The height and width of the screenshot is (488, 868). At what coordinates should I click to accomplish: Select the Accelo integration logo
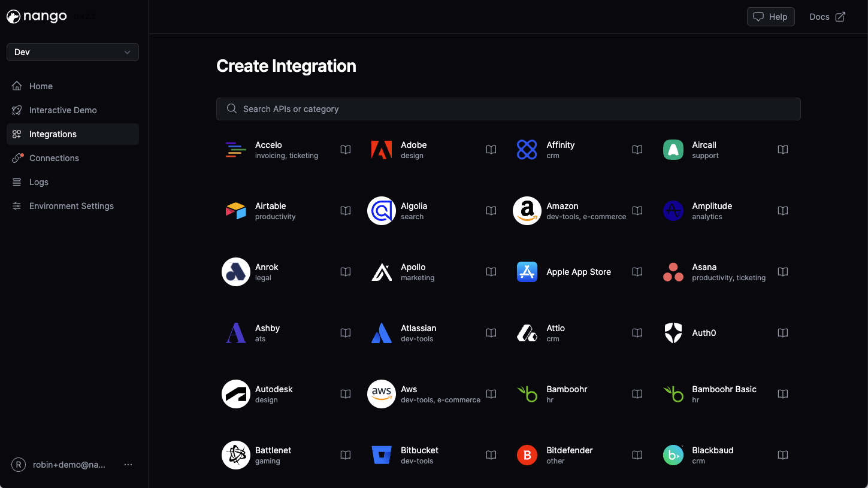click(x=235, y=150)
